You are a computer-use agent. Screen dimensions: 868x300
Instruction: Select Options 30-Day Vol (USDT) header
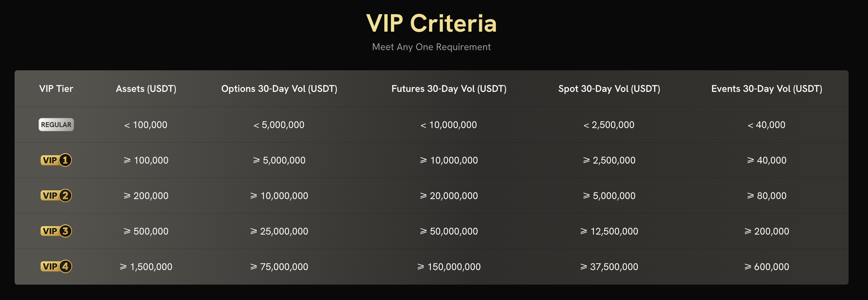click(x=279, y=89)
